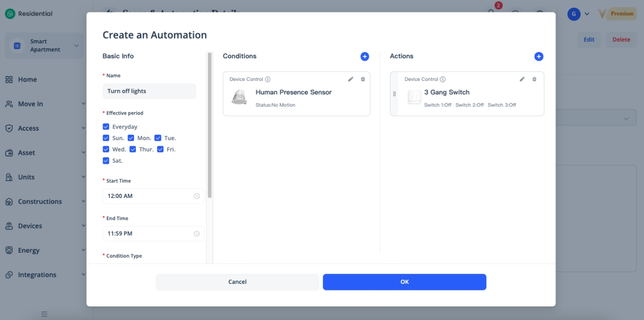Click the automation Name input field
Viewport: 644px width, 320px height.
(149, 91)
